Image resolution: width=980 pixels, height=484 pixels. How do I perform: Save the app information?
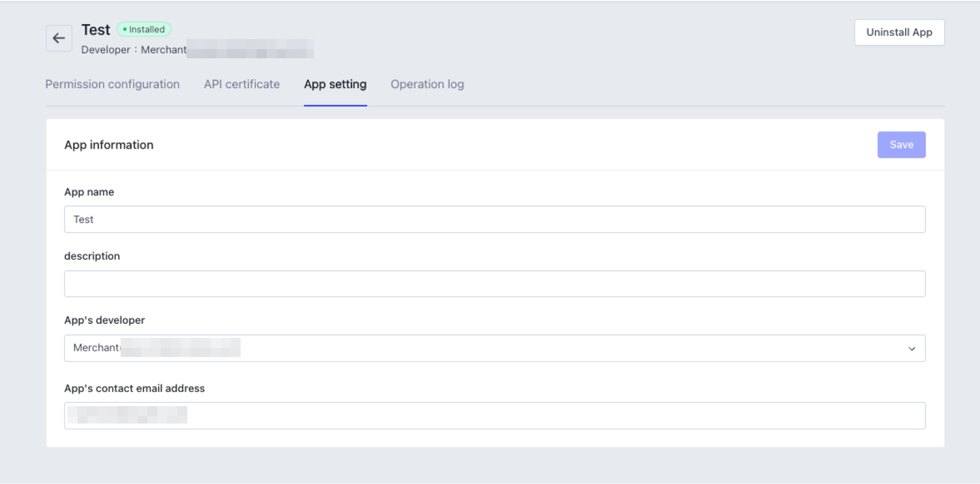(901, 145)
